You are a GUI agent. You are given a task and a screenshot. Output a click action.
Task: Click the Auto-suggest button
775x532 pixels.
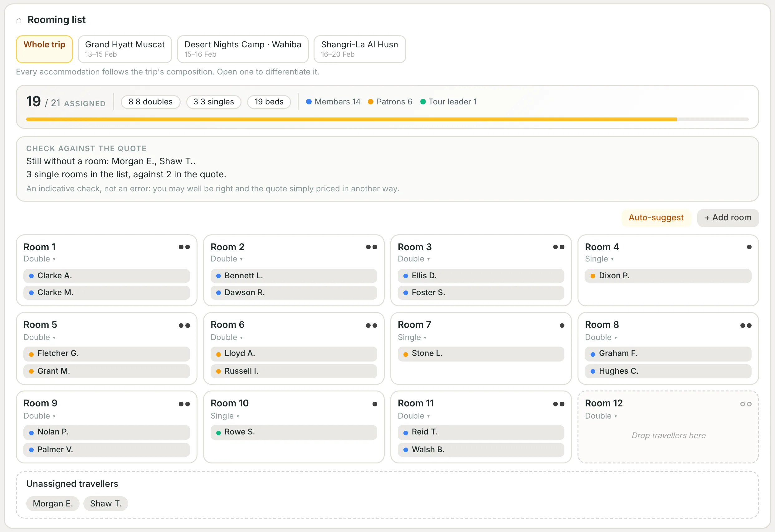coord(656,218)
